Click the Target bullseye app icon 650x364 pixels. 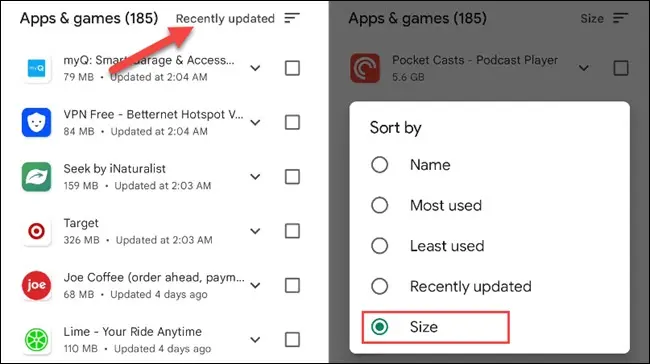(36, 231)
